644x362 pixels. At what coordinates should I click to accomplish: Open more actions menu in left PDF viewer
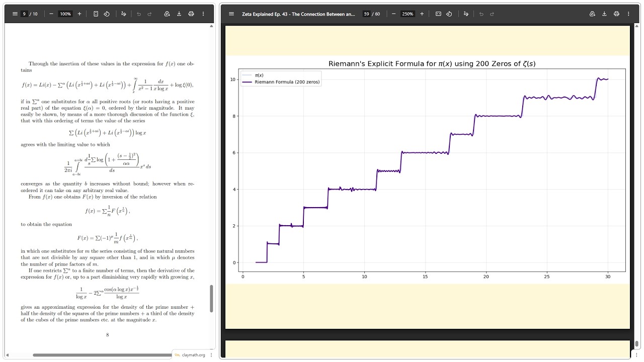203,14
